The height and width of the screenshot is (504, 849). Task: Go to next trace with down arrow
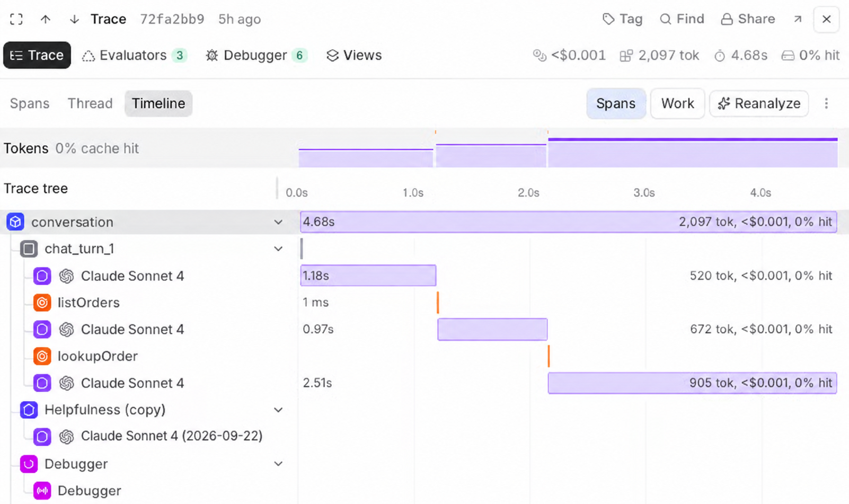click(74, 19)
